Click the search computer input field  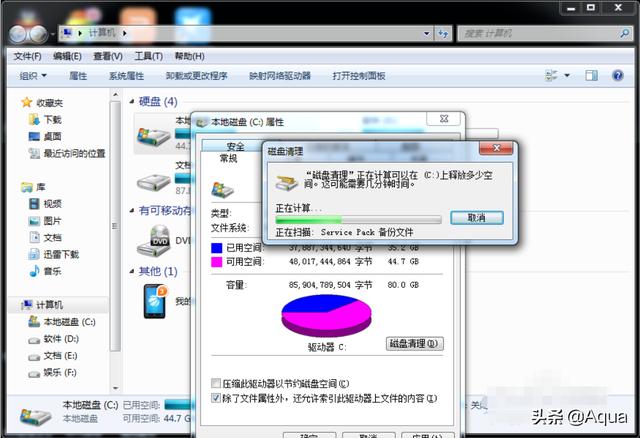pyautogui.click(x=539, y=33)
